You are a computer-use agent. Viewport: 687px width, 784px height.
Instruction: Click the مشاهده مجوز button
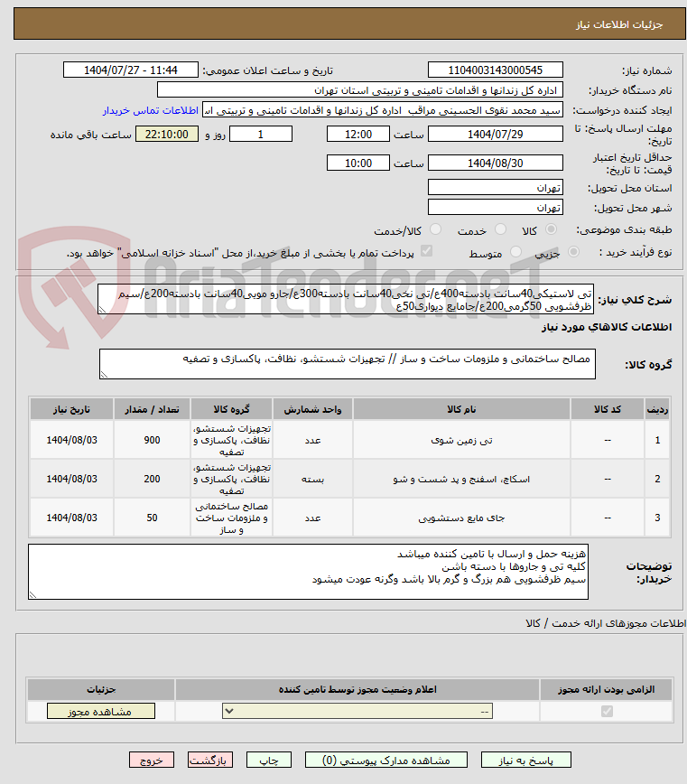click(101, 711)
